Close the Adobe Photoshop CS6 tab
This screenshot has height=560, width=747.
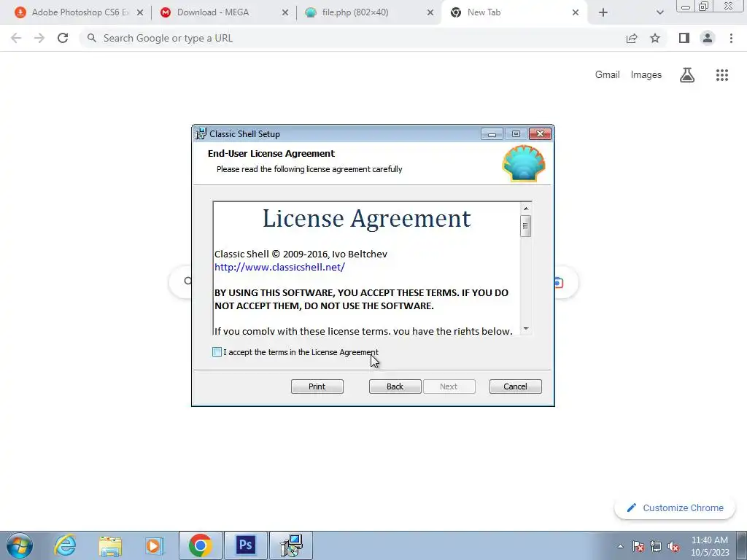[140, 12]
